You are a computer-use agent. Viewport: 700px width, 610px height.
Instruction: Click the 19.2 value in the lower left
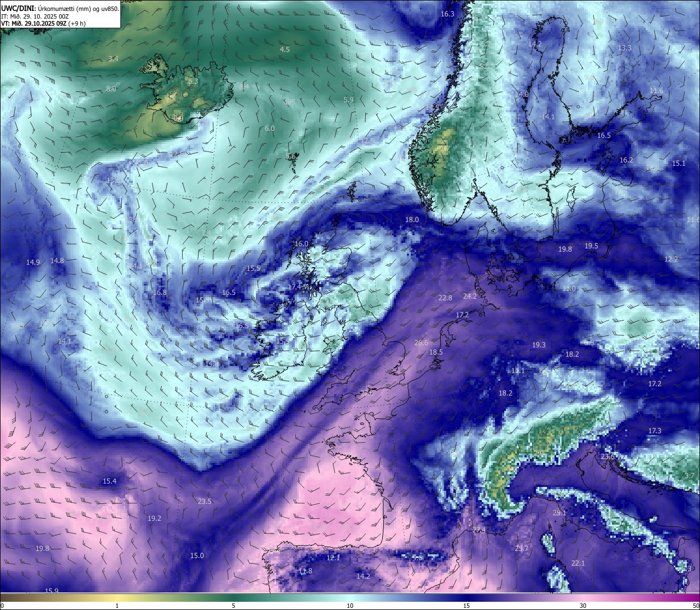coord(154,518)
